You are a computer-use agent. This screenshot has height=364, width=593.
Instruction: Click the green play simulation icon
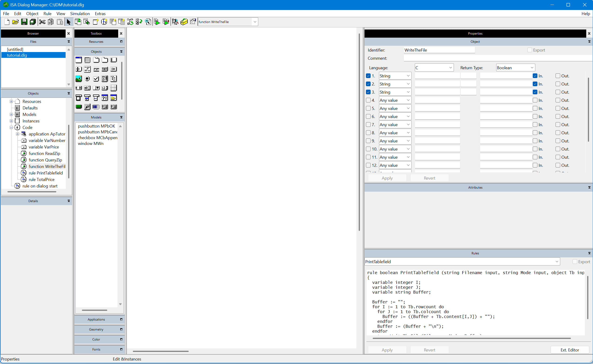click(157, 22)
